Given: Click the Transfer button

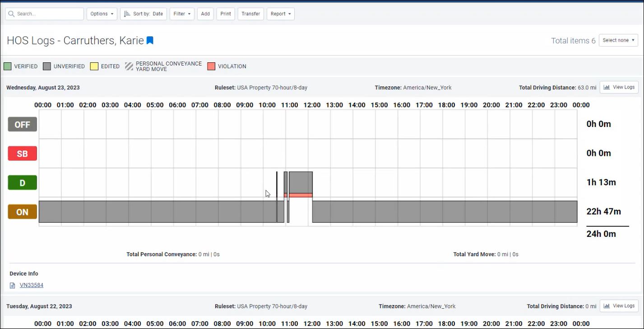Looking at the screenshot, I should 250,14.
